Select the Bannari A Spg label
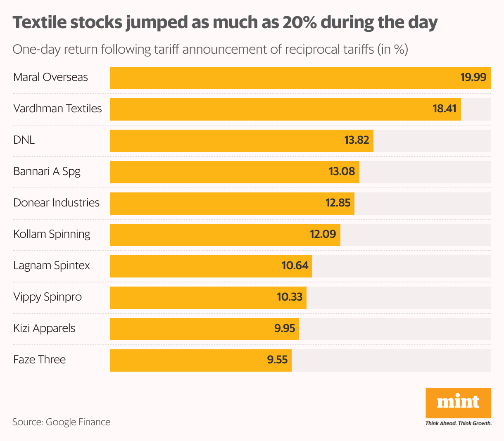The image size is (504, 441). pyautogui.click(x=47, y=171)
